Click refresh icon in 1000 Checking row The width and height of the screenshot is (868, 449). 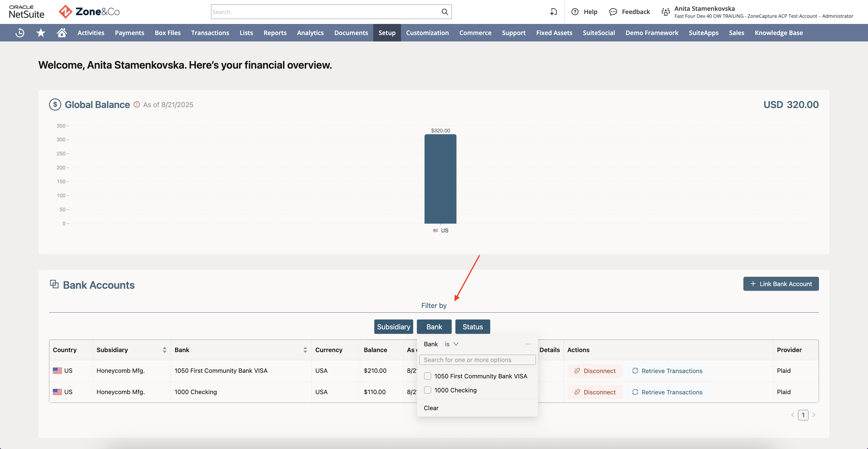pyautogui.click(x=635, y=392)
